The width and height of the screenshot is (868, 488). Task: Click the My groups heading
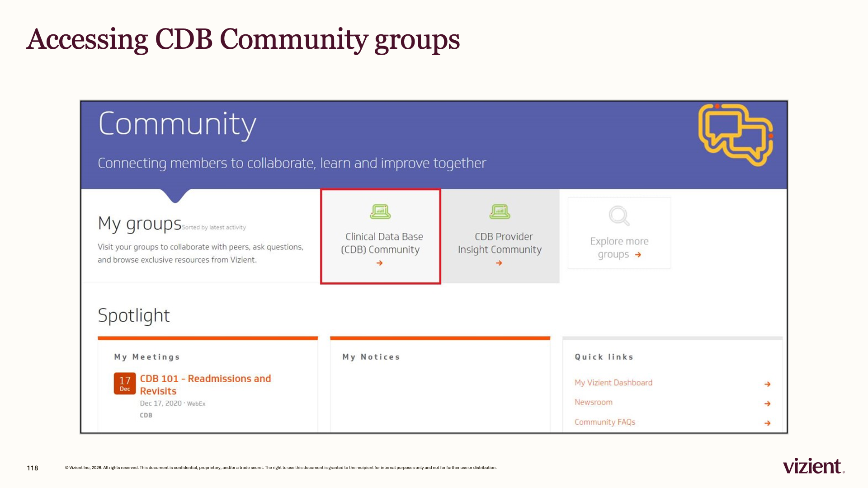(140, 224)
